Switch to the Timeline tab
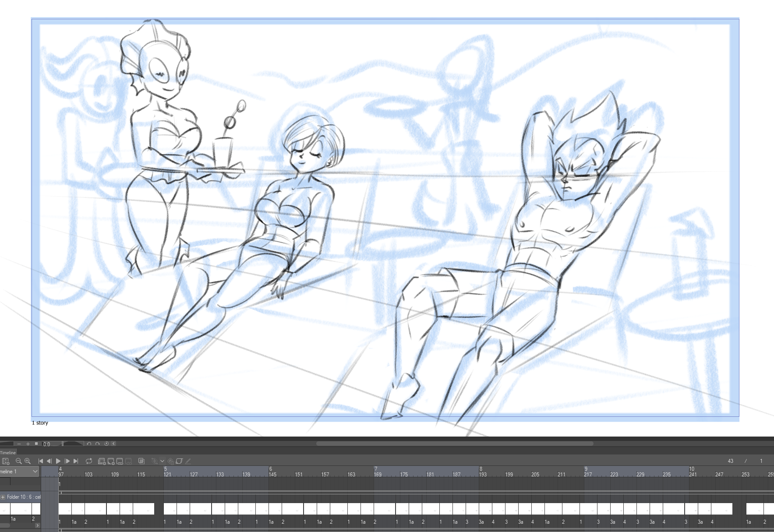Viewport: 774px width, 532px height. [x=8, y=453]
